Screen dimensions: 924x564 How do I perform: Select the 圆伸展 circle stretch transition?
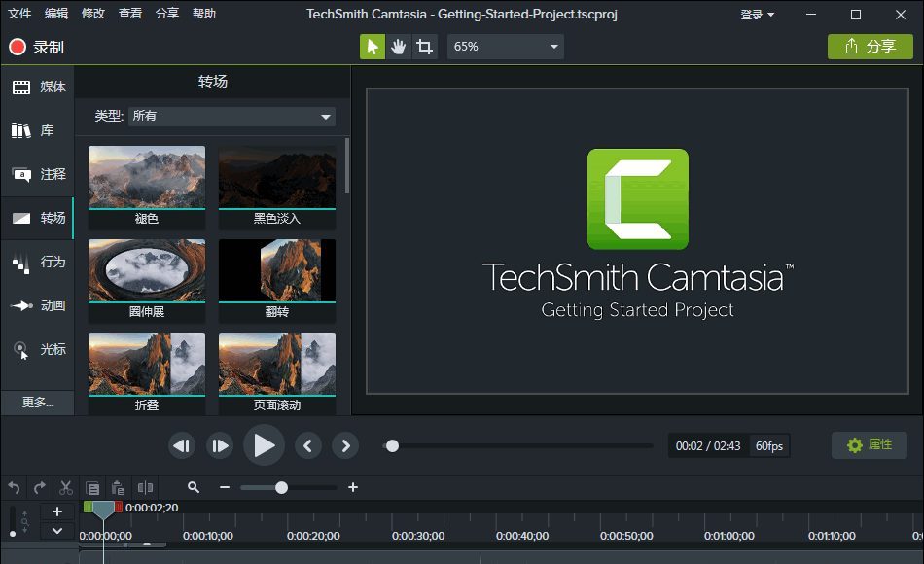pos(147,280)
